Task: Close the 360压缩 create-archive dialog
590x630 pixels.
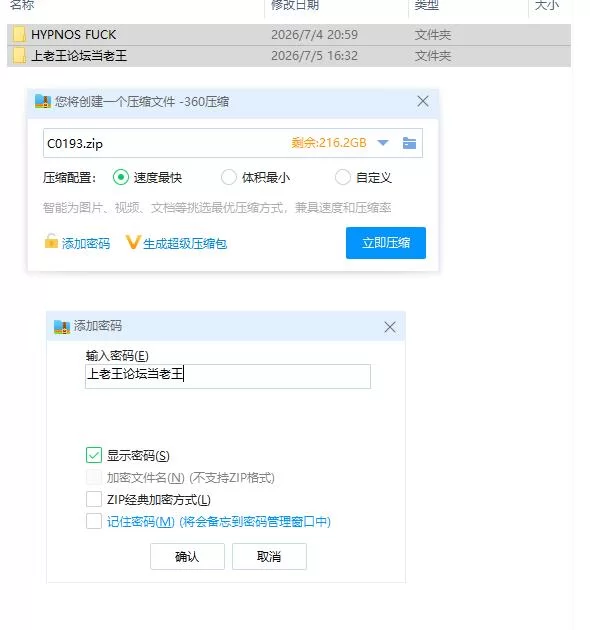Action: [423, 101]
